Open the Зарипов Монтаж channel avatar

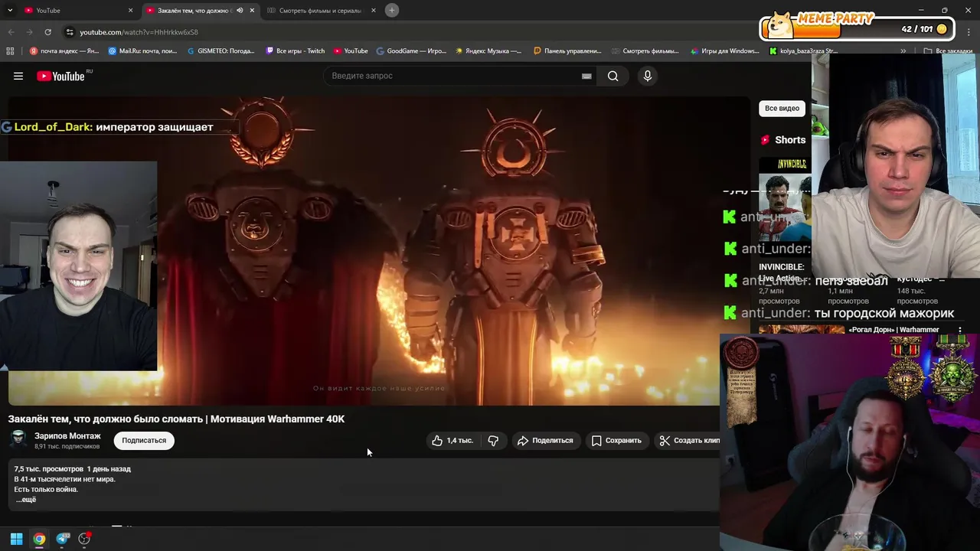click(18, 439)
